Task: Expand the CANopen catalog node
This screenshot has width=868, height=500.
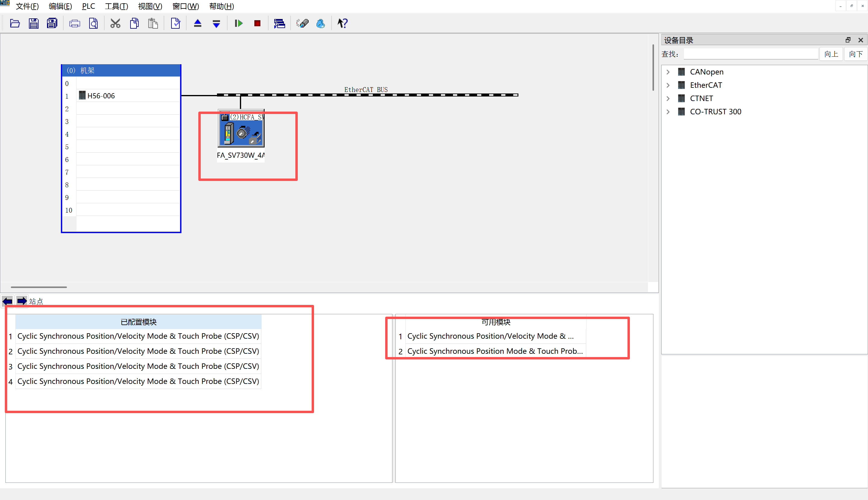Action: 668,72
